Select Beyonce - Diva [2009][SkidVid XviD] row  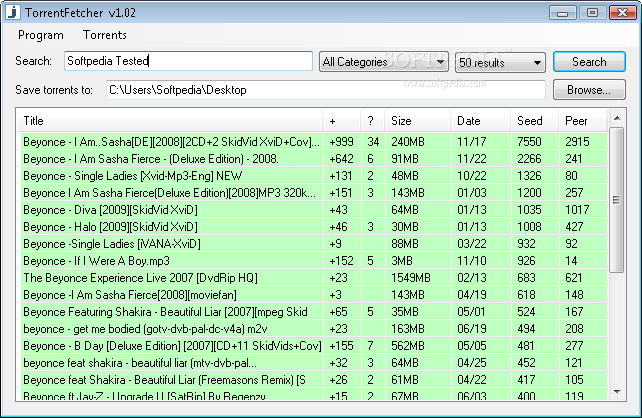(314, 210)
